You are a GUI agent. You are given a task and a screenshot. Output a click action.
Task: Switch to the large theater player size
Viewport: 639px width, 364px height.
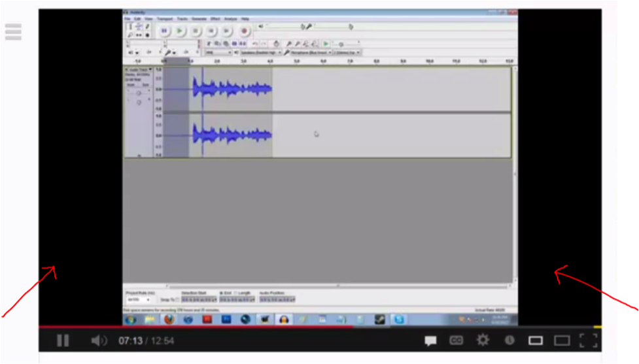pos(562,340)
